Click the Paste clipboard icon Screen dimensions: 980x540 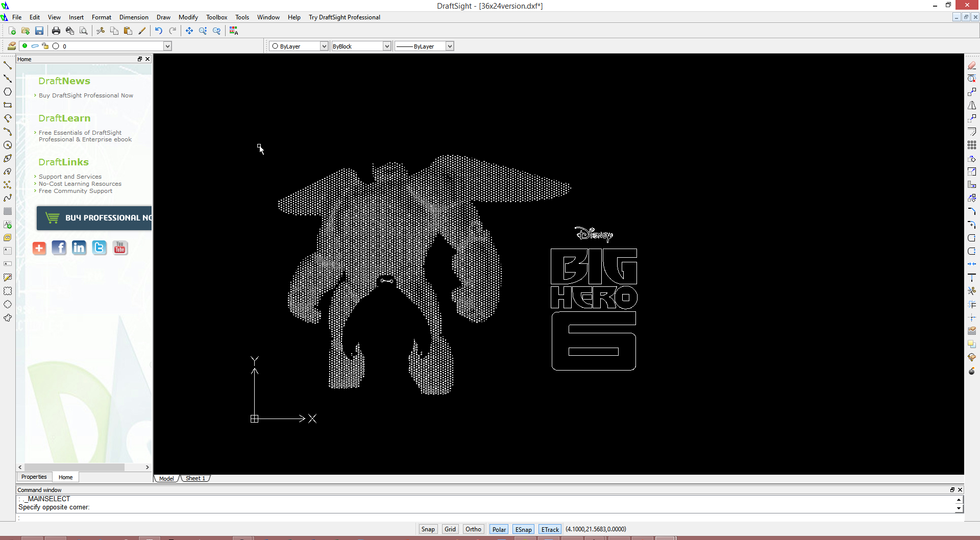(x=128, y=31)
